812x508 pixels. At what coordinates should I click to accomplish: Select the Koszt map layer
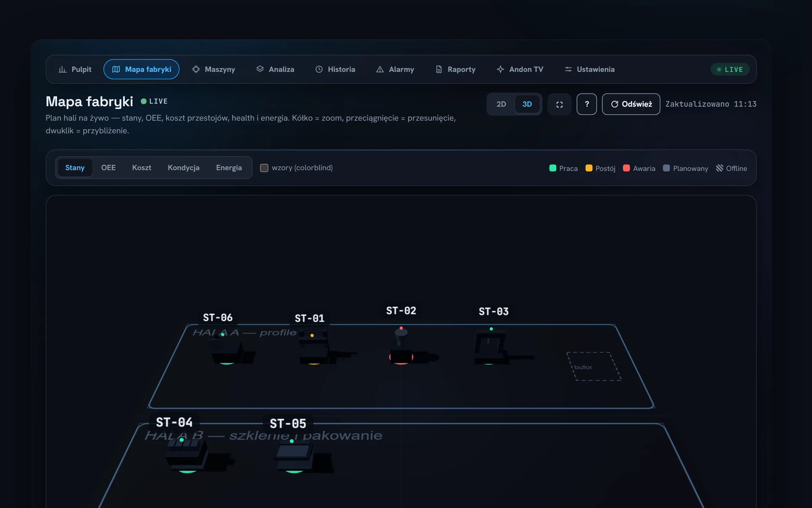(x=141, y=168)
